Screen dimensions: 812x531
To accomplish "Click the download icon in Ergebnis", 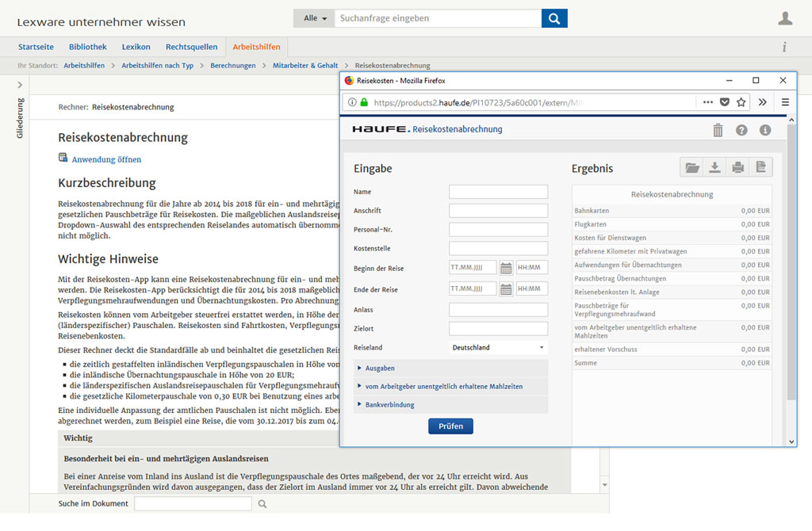I will pyautogui.click(x=714, y=167).
